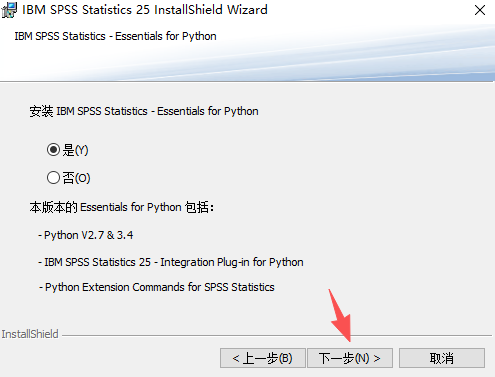Click 'Integration Plug-in for Python' line

point(171,262)
